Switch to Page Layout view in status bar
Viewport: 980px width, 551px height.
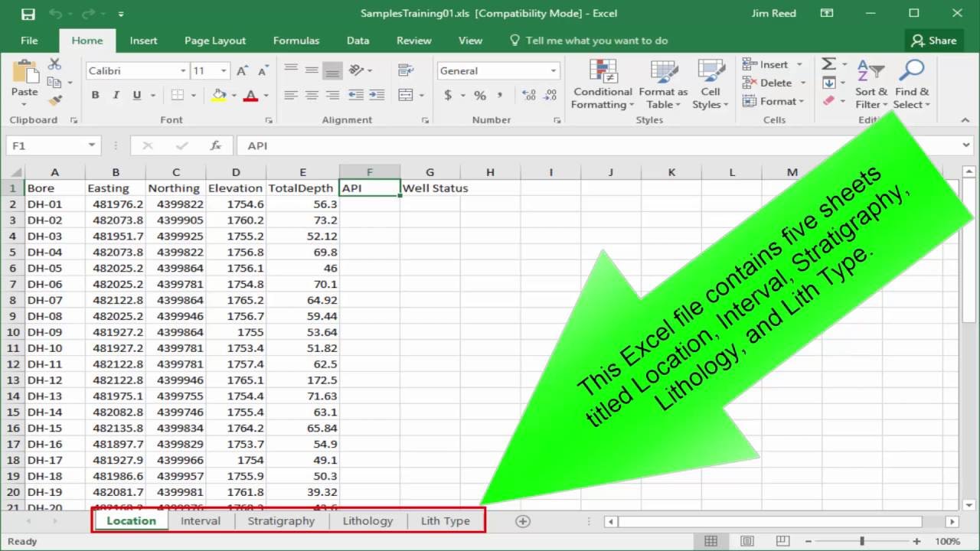click(746, 541)
